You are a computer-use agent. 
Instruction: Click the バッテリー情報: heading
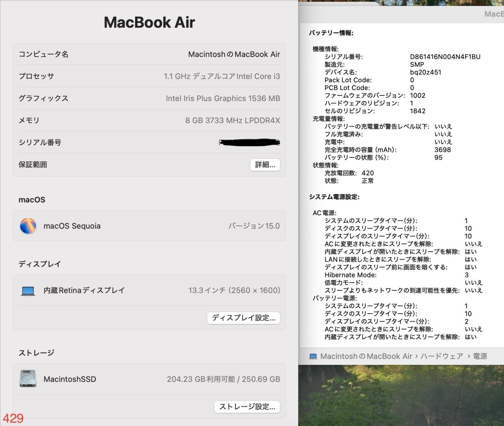[331, 33]
